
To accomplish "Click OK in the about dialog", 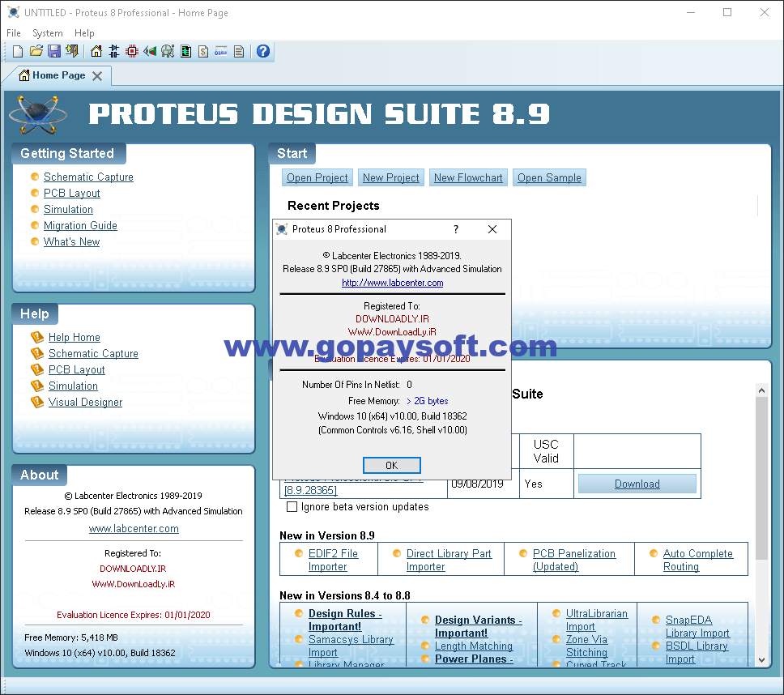I will 391,466.
